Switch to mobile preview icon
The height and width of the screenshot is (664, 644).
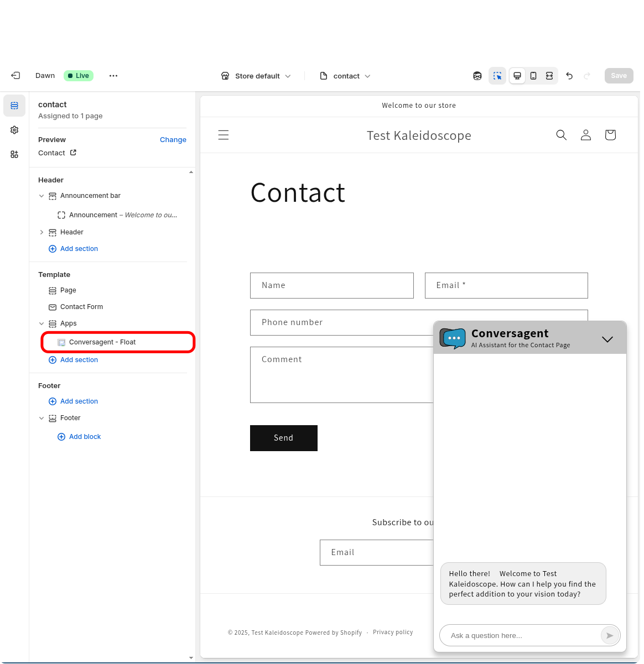tap(533, 76)
